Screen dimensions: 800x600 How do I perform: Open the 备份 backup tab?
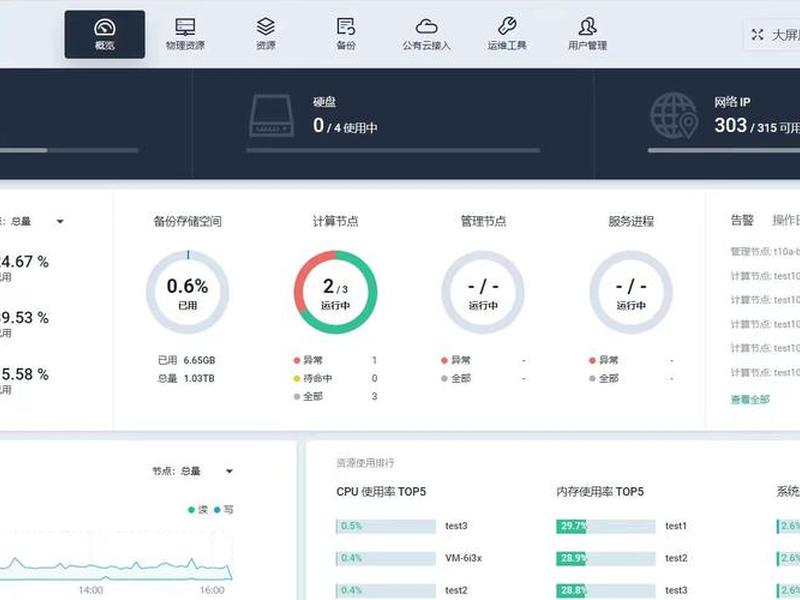(346, 34)
